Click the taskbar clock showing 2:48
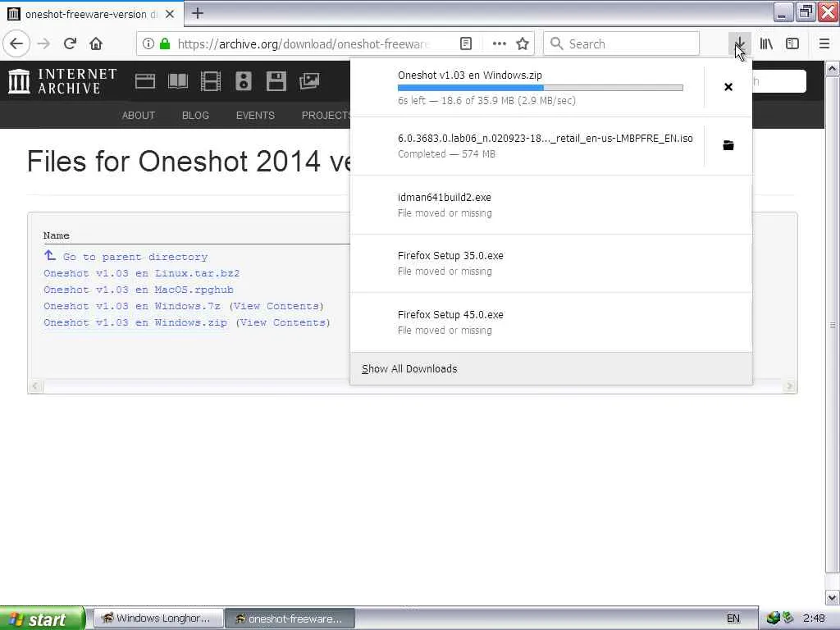This screenshot has height=630, width=840. click(x=814, y=619)
